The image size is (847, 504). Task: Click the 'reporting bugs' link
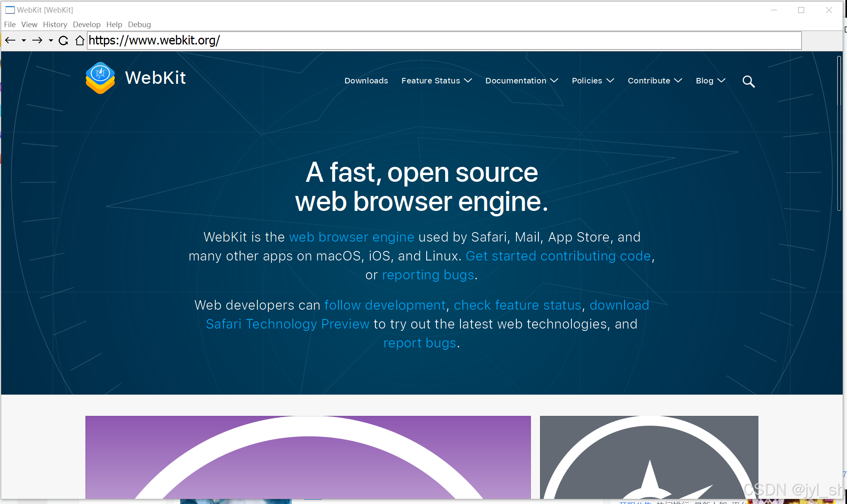428,275
